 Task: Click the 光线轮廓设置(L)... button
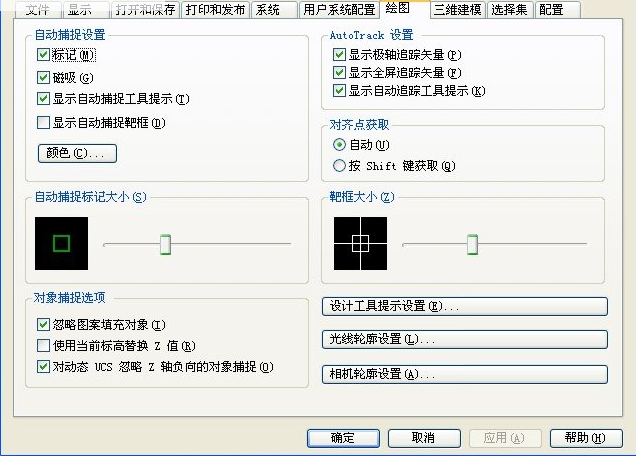point(464,340)
